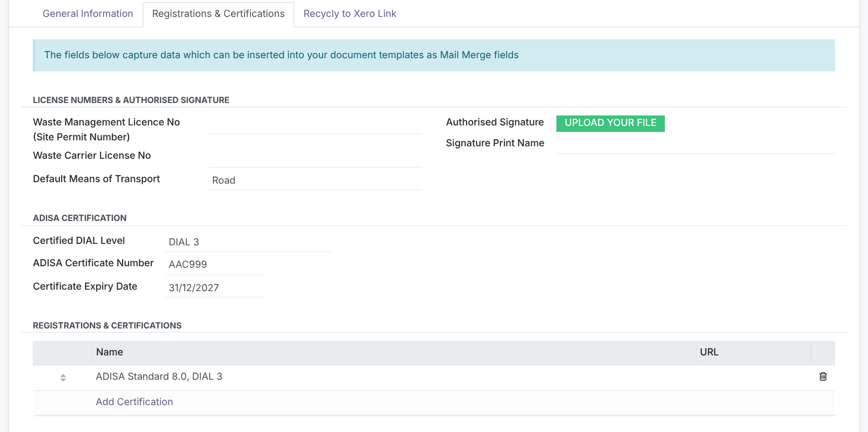Delete the ADISA Standard 8.0 certification row
This screenshot has width=868, height=432.
(x=823, y=376)
